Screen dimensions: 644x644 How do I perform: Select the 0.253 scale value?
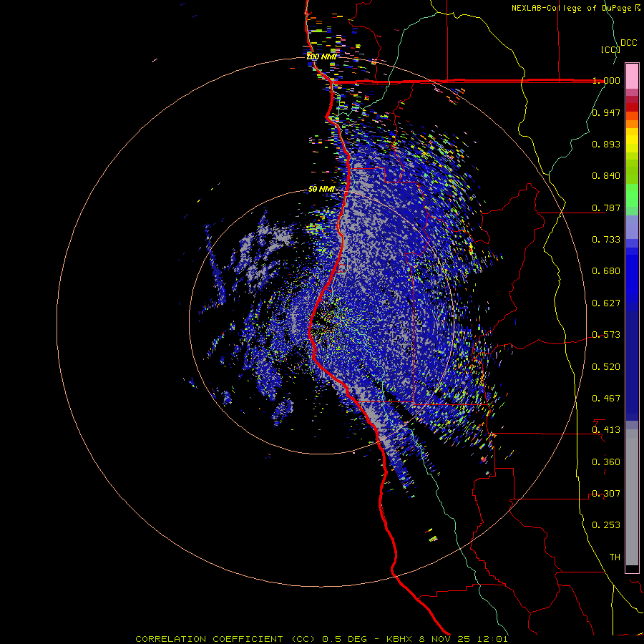[606, 525]
